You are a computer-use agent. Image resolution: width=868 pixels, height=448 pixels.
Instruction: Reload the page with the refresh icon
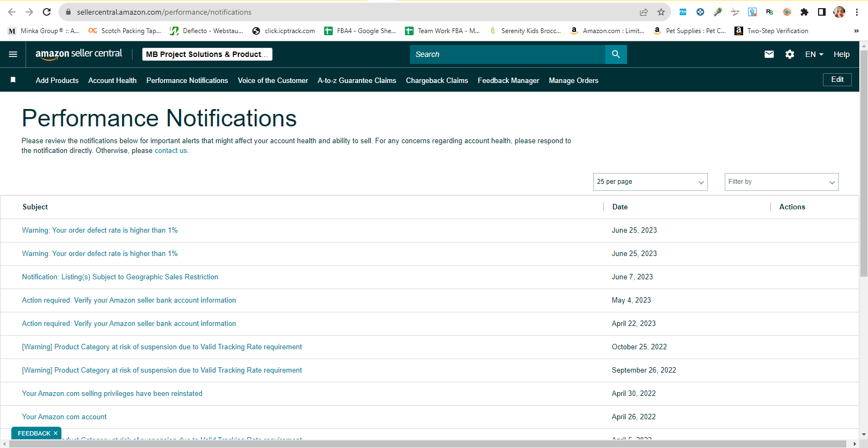coord(47,12)
